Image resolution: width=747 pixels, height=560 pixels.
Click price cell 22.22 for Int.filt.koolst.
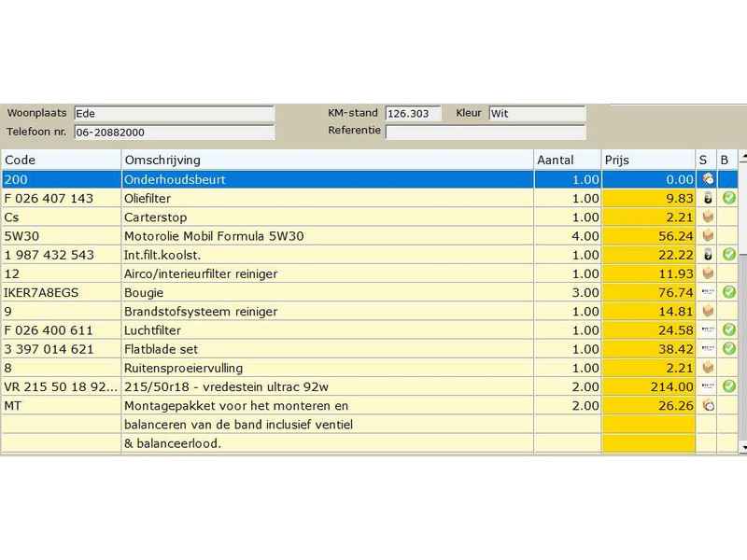coord(648,255)
